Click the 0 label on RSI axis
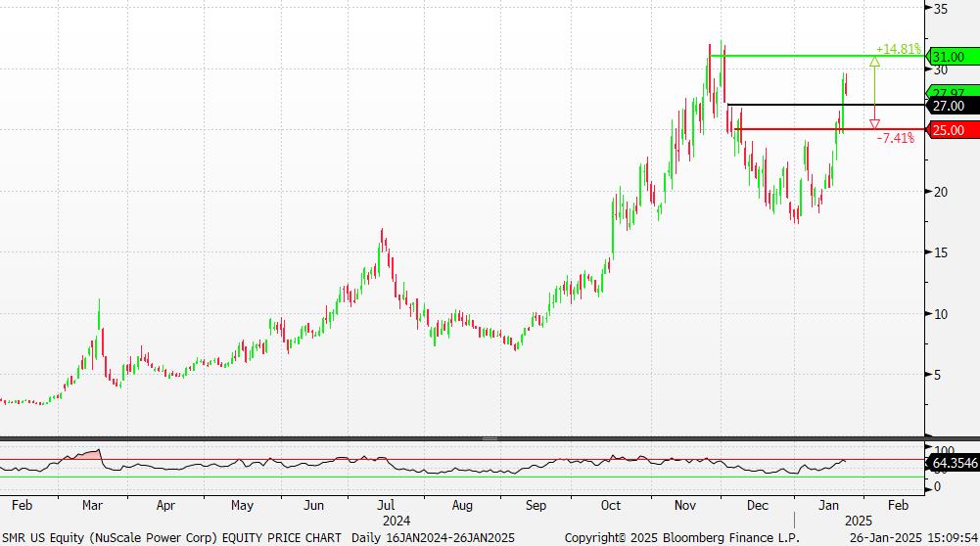Screen dimensions: 980x546 point(937,486)
